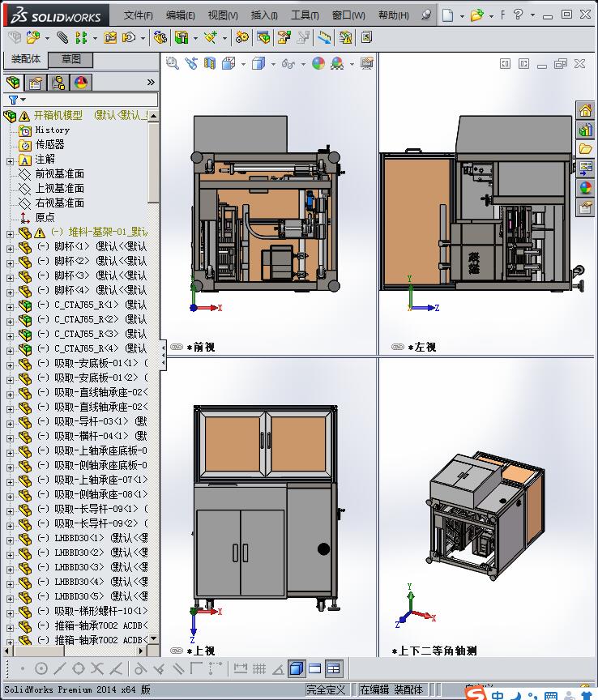
Task: Click the 完全定义 status bar field
Action: coord(326,689)
